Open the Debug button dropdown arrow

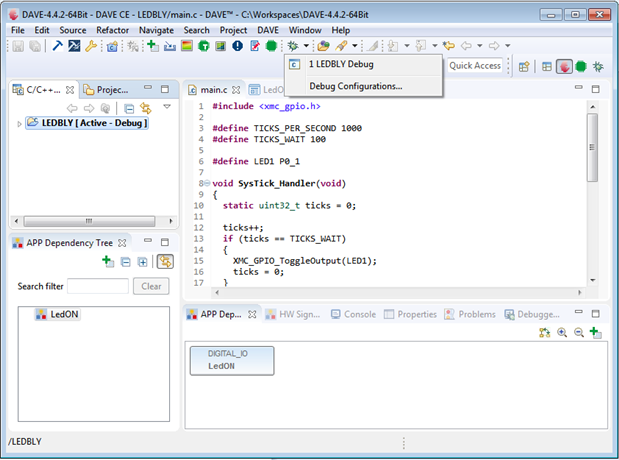point(305,46)
